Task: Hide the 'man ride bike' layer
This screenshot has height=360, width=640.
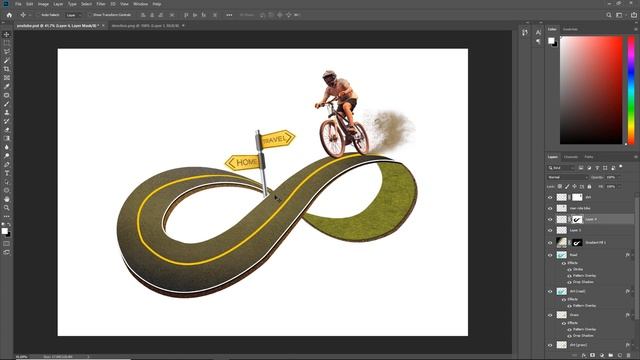Action: click(550, 209)
